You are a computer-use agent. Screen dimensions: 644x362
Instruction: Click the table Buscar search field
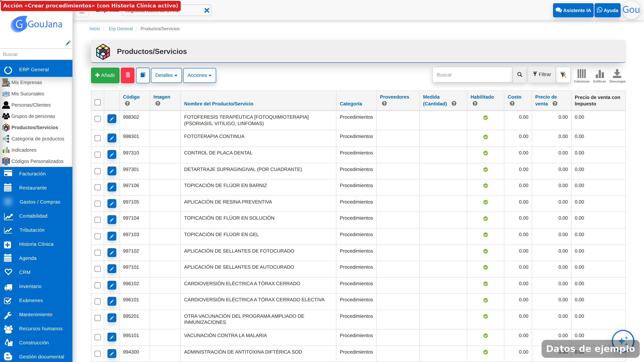click(472, 74)
